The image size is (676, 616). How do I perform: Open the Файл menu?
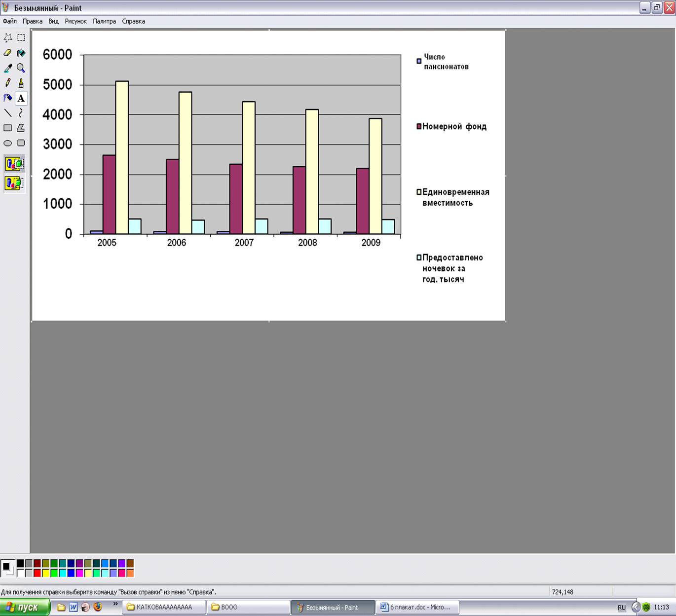click(x=10, y=21)
